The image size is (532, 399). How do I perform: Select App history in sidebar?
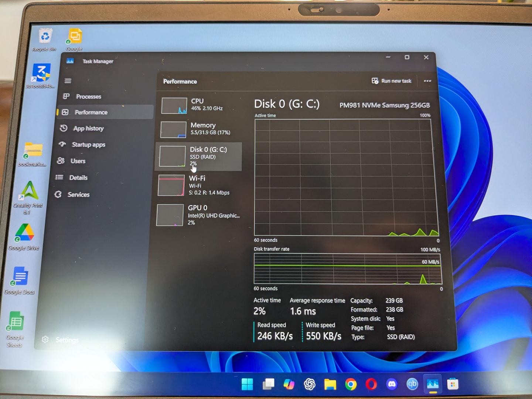(88, 129)
